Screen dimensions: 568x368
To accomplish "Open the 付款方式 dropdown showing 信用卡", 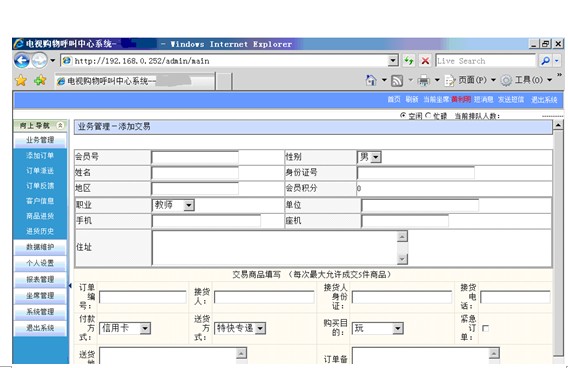I will 125,329.
